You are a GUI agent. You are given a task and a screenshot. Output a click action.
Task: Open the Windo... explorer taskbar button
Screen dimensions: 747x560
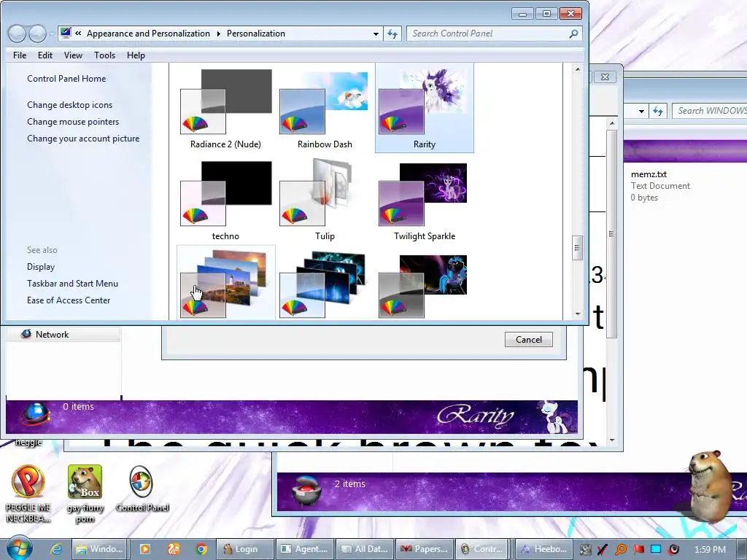(x=100, y=549)
